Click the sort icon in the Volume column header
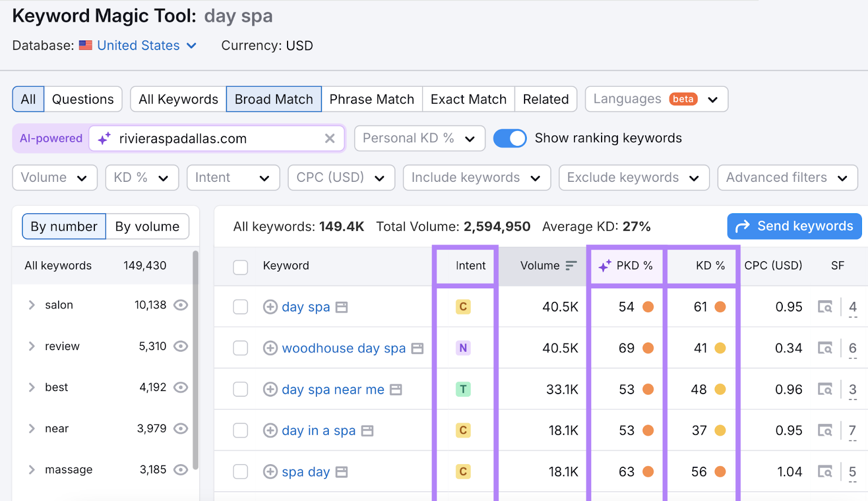This screenshot has width=868, height=501. click(571, 265)
